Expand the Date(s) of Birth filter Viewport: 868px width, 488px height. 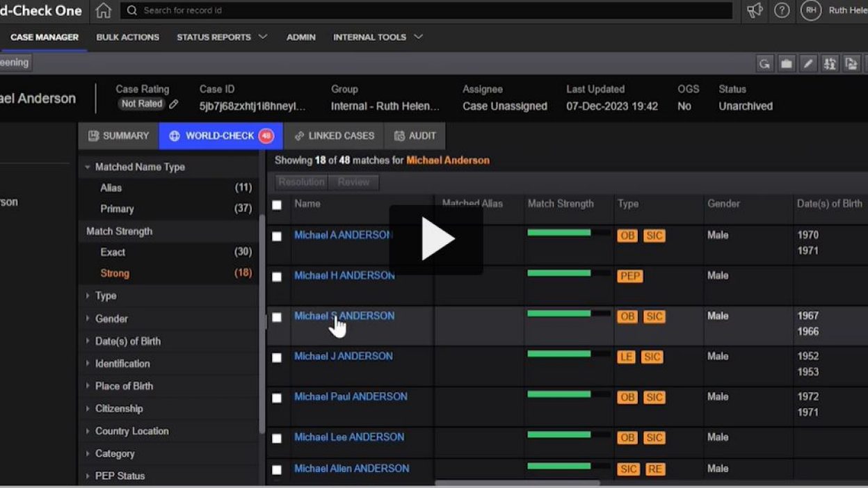click(127, 341)
